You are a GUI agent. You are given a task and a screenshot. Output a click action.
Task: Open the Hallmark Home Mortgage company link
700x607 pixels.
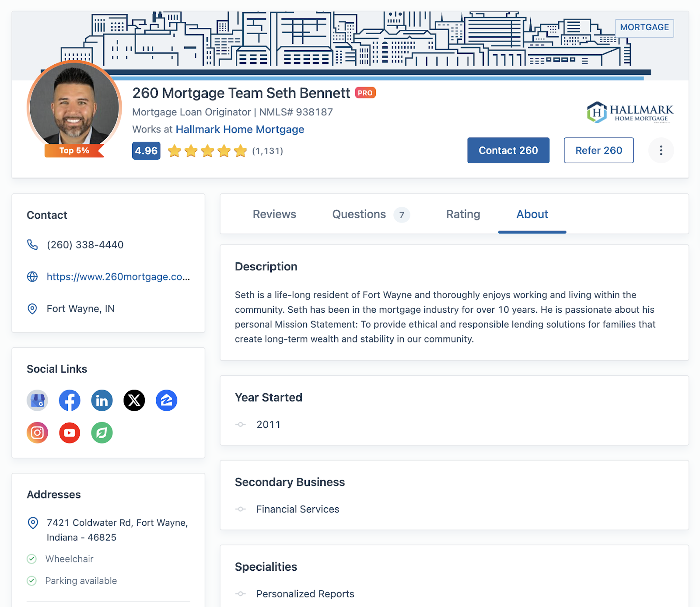[x=240, y=129]
